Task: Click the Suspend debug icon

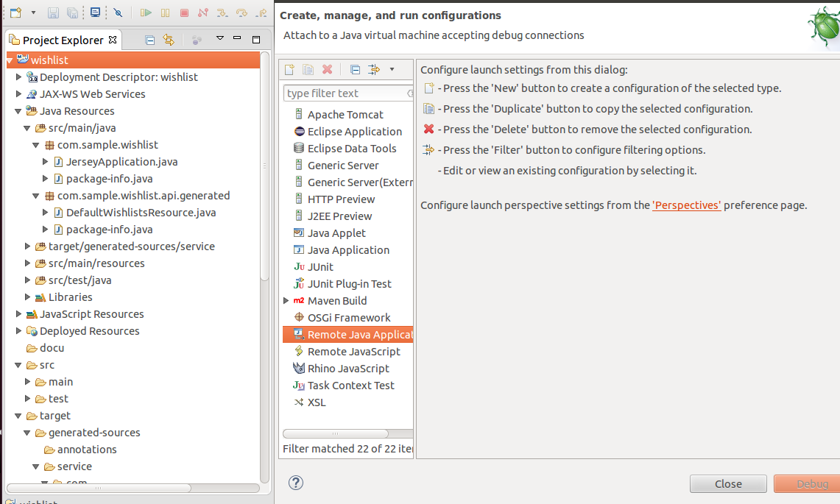Action: click(x=165, y=13)
